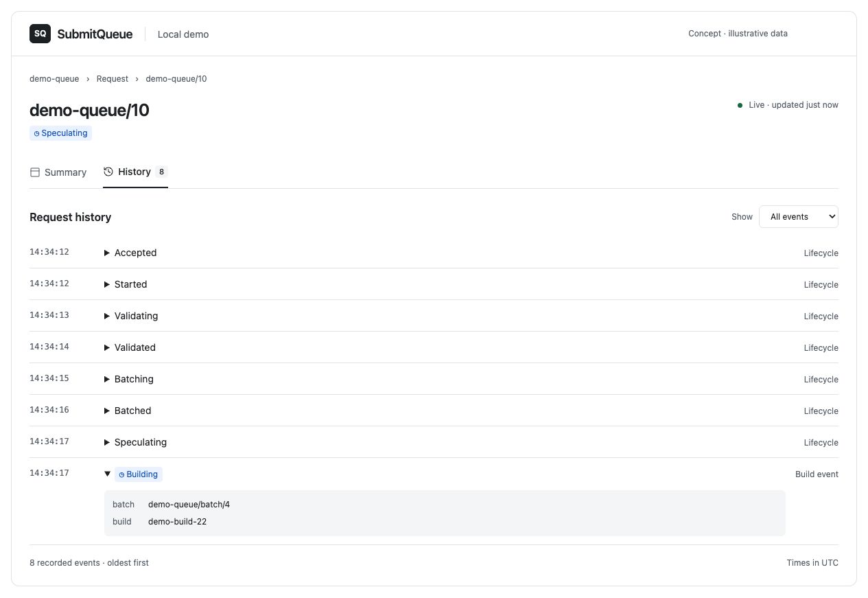Click Lifecycle label in Accepted row
The image size is (868, 598).
point(821,253)
